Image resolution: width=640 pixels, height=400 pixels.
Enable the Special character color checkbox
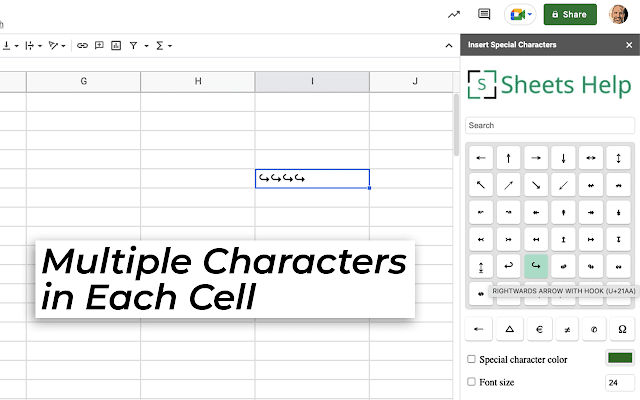[471, 359]
